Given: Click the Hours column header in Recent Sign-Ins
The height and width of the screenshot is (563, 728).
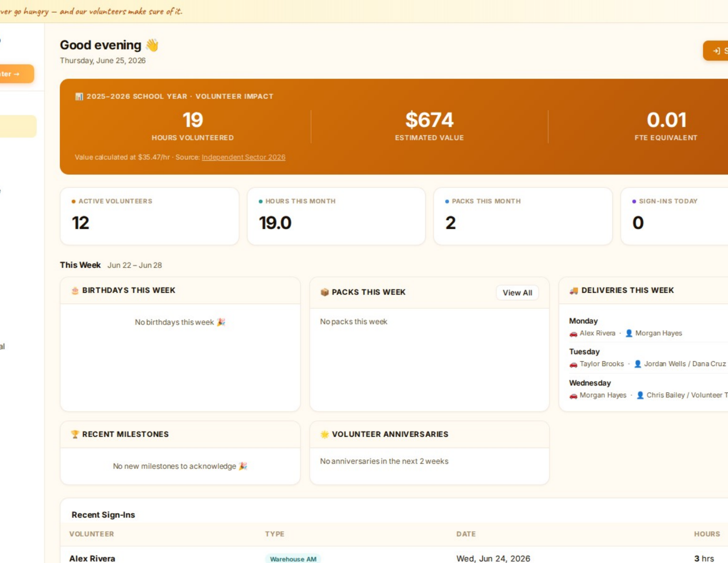Looking at the screenshot, I should click(707, 534).
